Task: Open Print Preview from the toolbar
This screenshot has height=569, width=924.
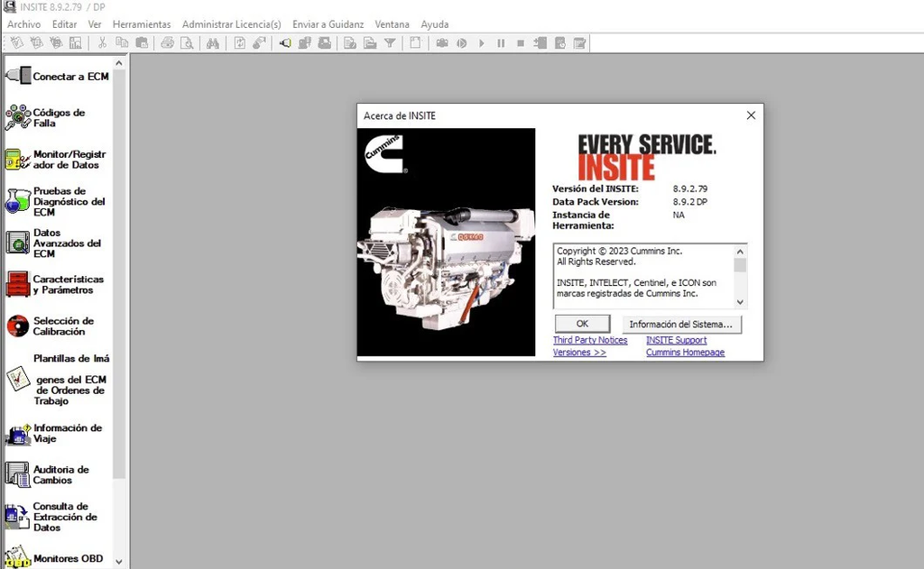Action: point(188,43)
